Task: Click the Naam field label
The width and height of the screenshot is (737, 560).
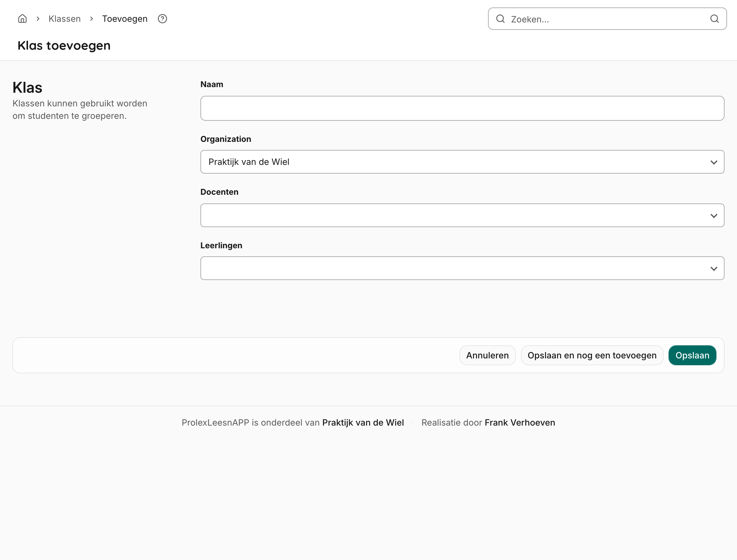Action: 212,84
